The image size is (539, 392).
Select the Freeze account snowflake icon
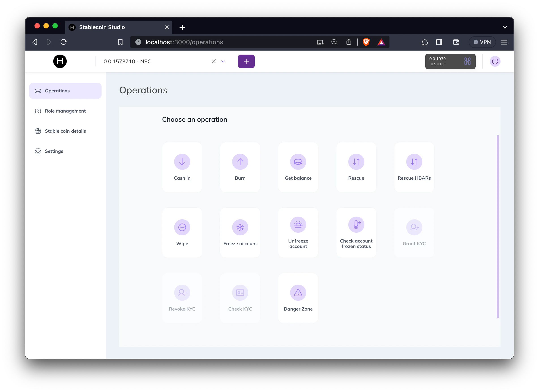click(x=240, y=227)
